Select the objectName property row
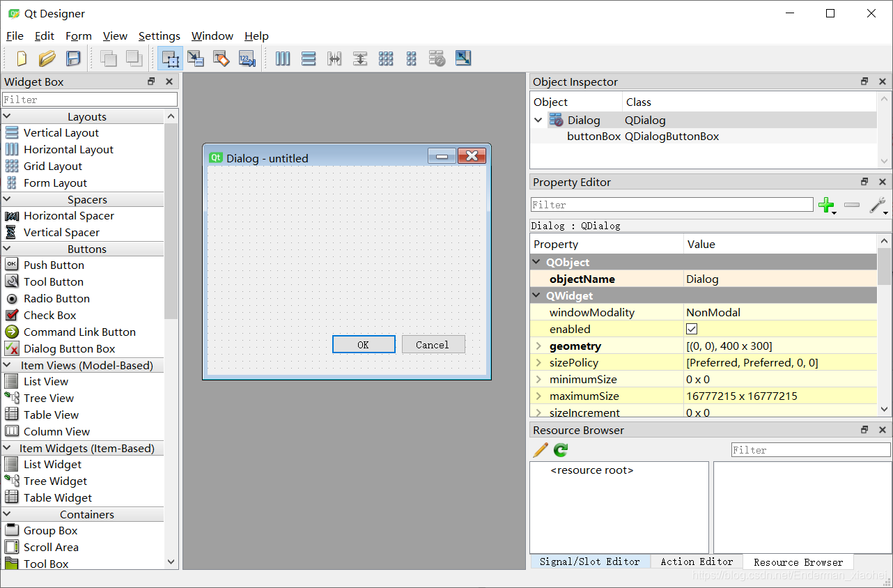The image size is (893, 588). [704, 279]
